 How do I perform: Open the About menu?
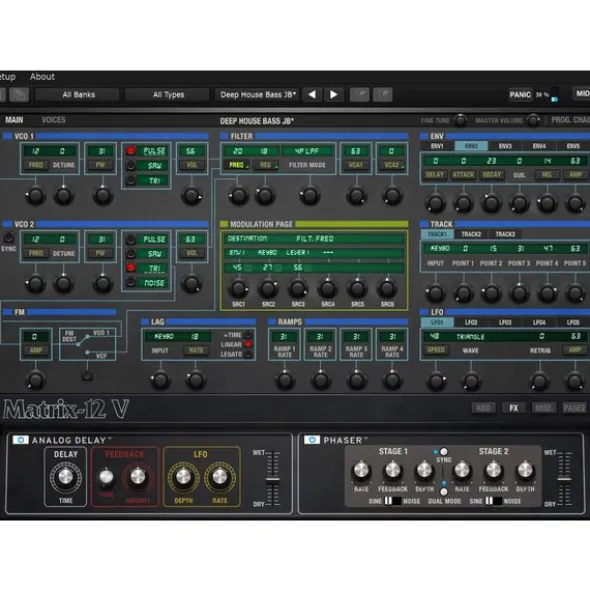click(x=42, y=77)
